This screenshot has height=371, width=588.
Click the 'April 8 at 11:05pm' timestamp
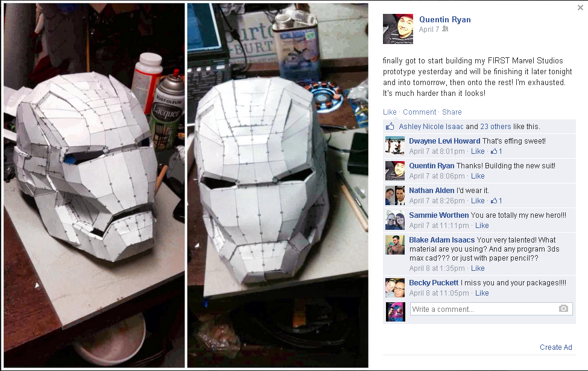[439, 293]
